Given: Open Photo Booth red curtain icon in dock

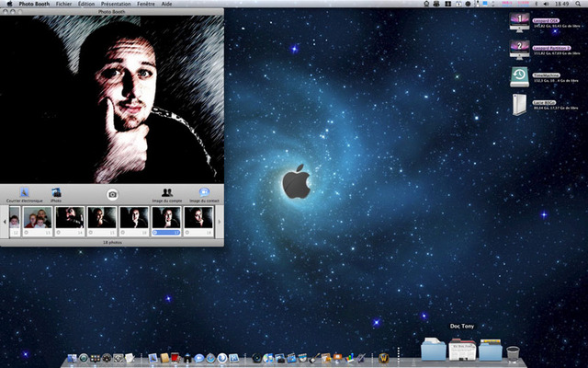Looking at the screenshot, I should (175, 358).
